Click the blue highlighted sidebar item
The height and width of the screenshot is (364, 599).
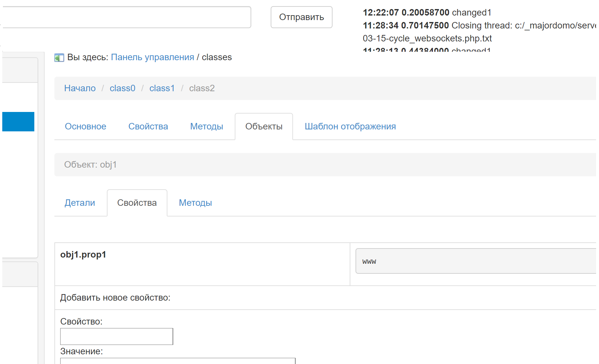pos(18,122)
